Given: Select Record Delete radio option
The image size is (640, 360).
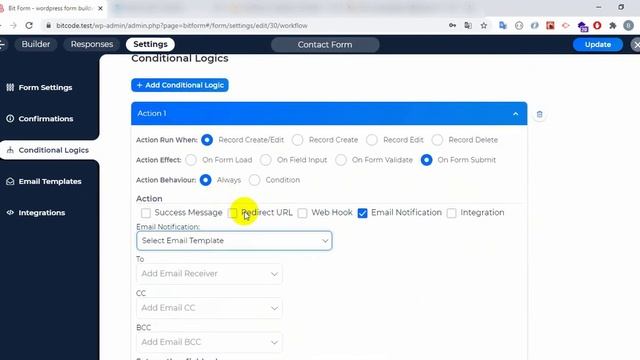Looking at the screenshot, I should [437, 140].
